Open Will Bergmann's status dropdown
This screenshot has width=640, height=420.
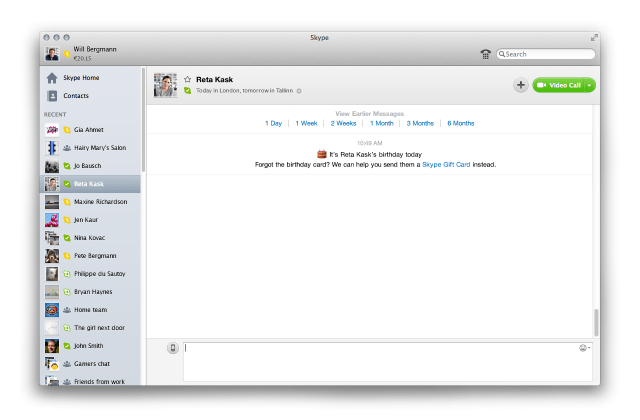[67, 53]
